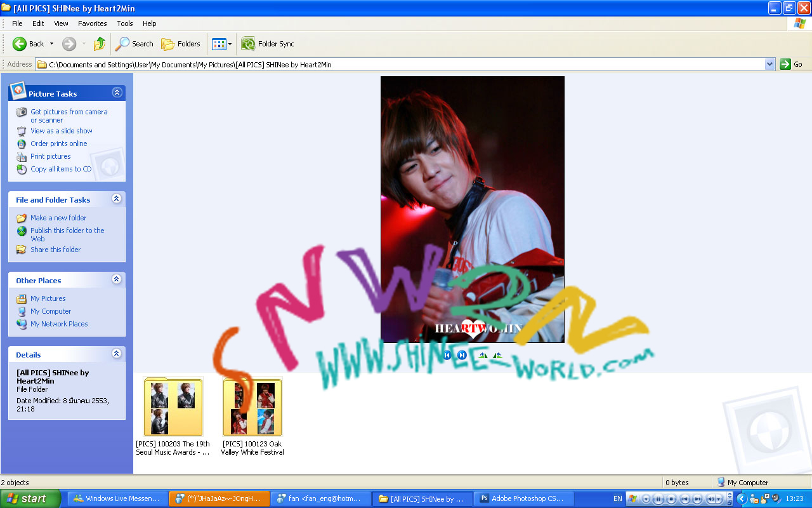Click the EN language indicator on the taskbar
812x508 pixels.
[618, 499]
